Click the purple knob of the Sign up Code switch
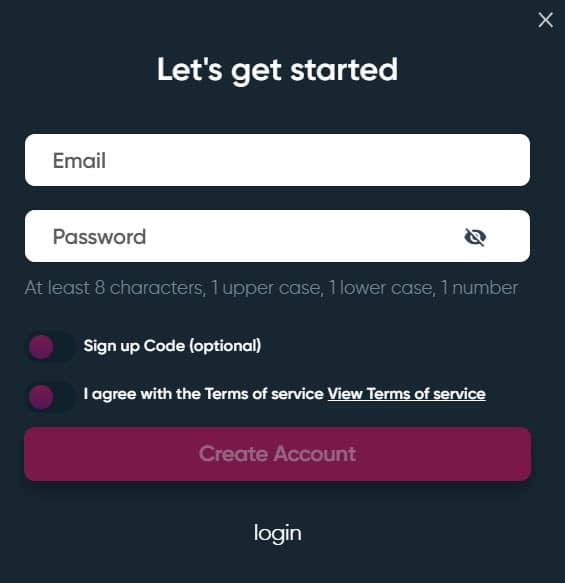 [x=41, y=347]
